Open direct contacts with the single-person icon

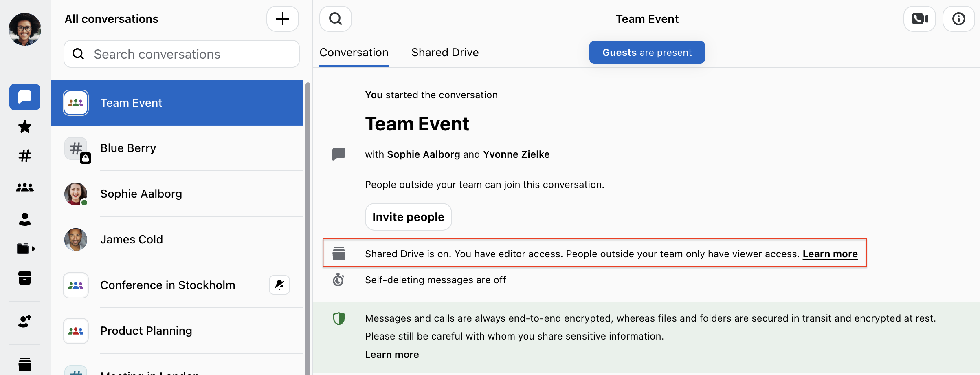coord(25,219)
